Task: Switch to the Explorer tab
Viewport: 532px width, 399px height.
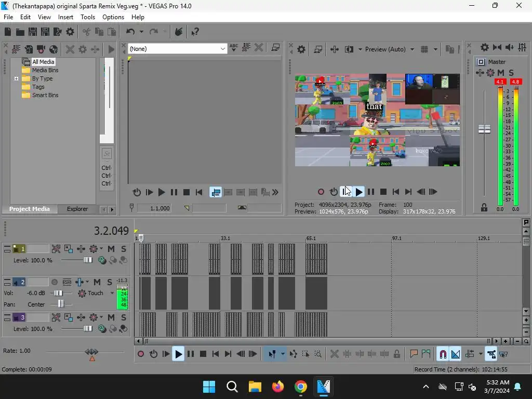Action: coord(77,209)
